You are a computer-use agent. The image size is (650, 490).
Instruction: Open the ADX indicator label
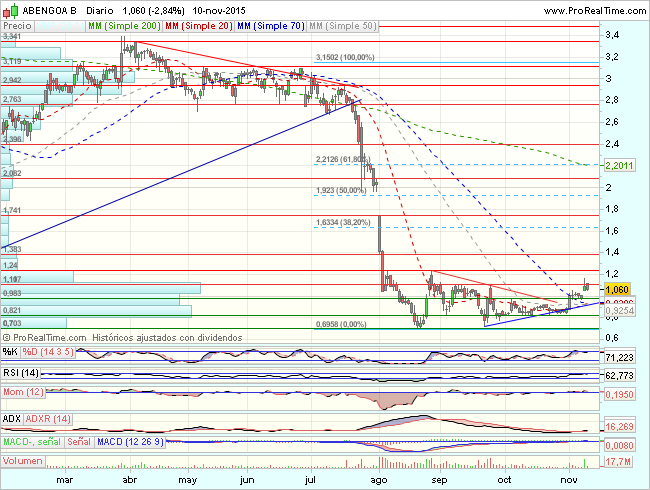pyautogui.click(x=12, y=419)
